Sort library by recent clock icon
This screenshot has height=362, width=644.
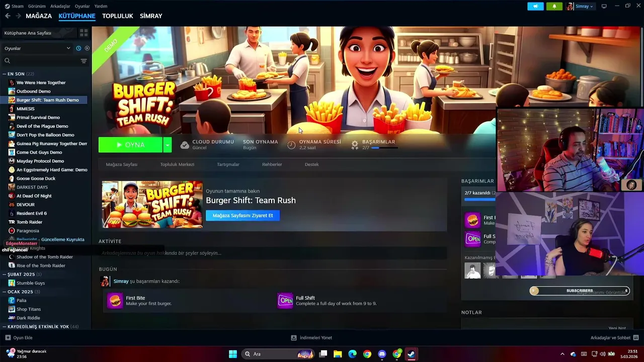coord(78,48)
